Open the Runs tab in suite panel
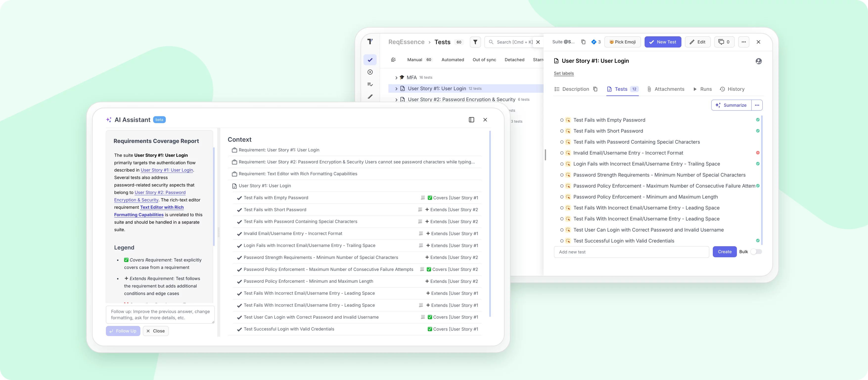 (x=703, y=89)
